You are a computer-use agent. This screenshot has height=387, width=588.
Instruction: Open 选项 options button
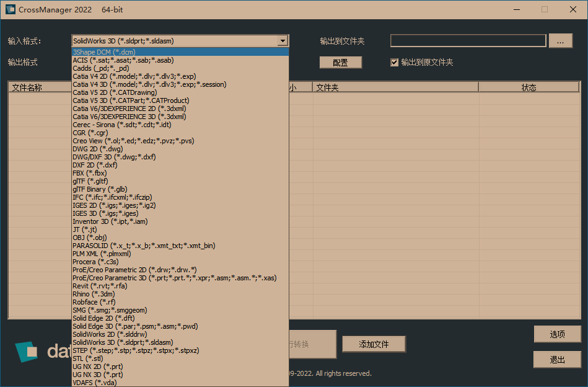(557, 334)
